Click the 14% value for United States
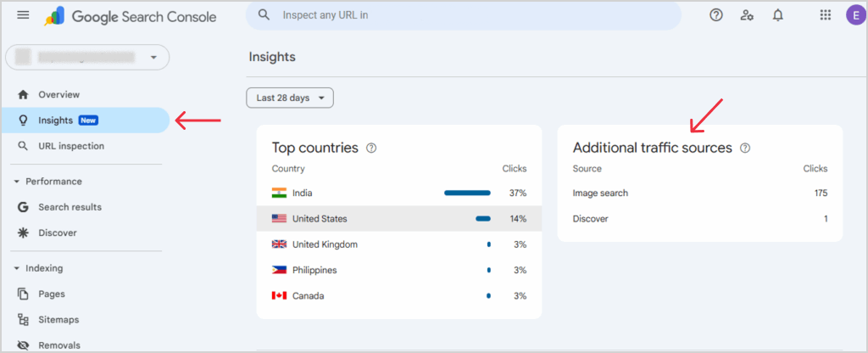Screen dimensions: 868x353 click(x=518, y=219)
